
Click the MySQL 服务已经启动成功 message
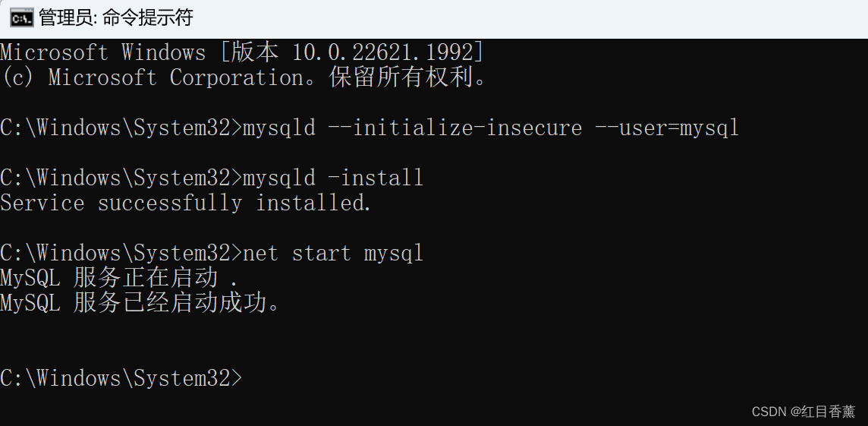click(141, 303)
